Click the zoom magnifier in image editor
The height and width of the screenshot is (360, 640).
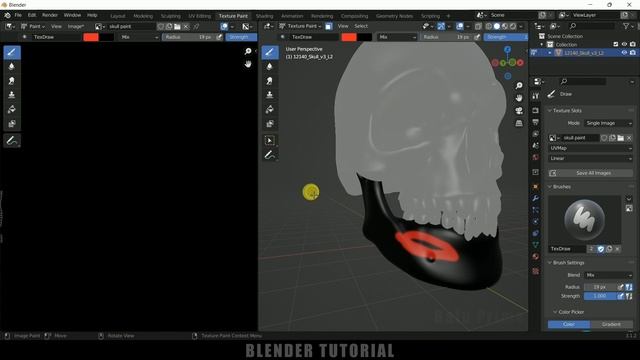click(248, 51)
